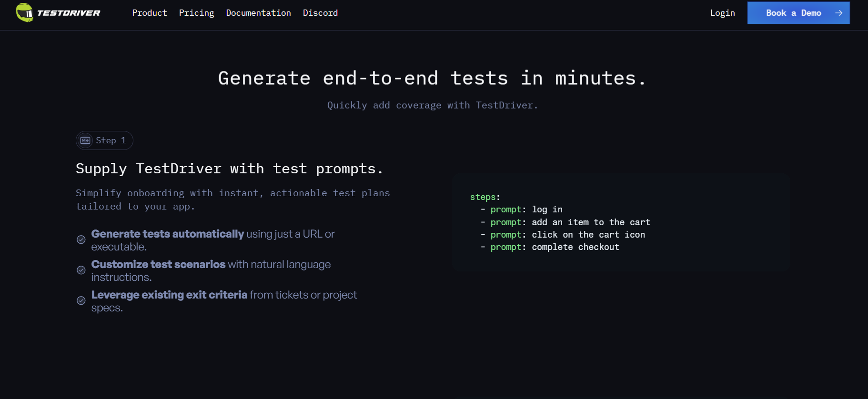Click the Book a Demo button
Image resolution: width=868 pixels, height=399 pixels.
point(798,13)
